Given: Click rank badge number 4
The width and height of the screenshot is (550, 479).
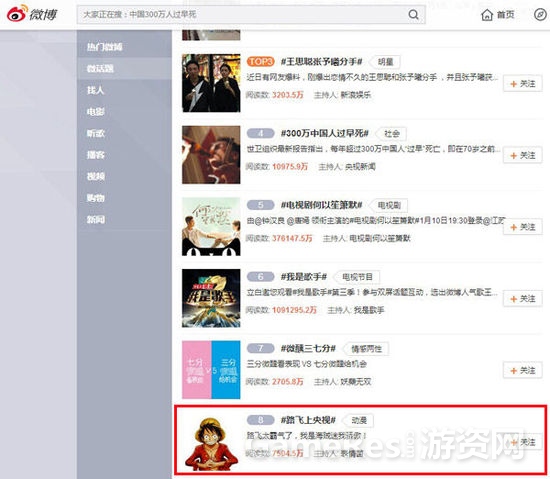Looking at the screenshot, I should click(261, 133).
